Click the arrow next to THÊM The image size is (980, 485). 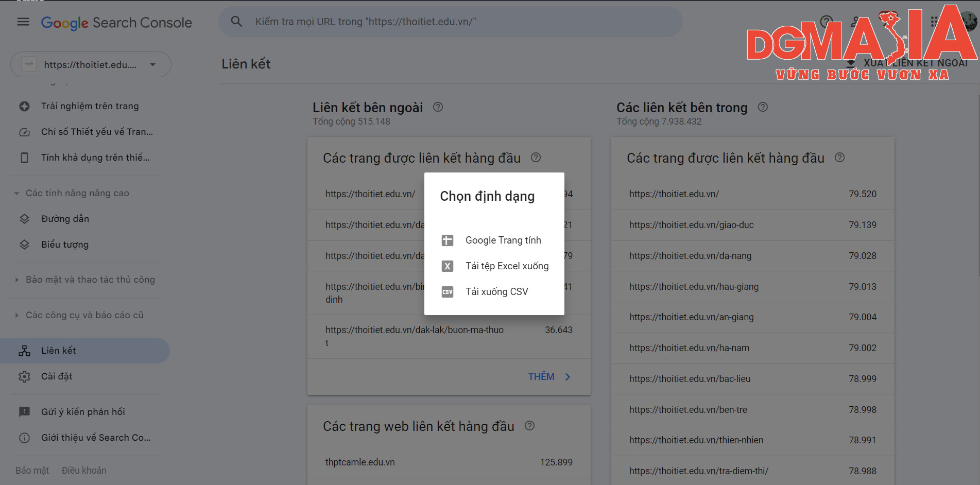(x=568, y=377)
